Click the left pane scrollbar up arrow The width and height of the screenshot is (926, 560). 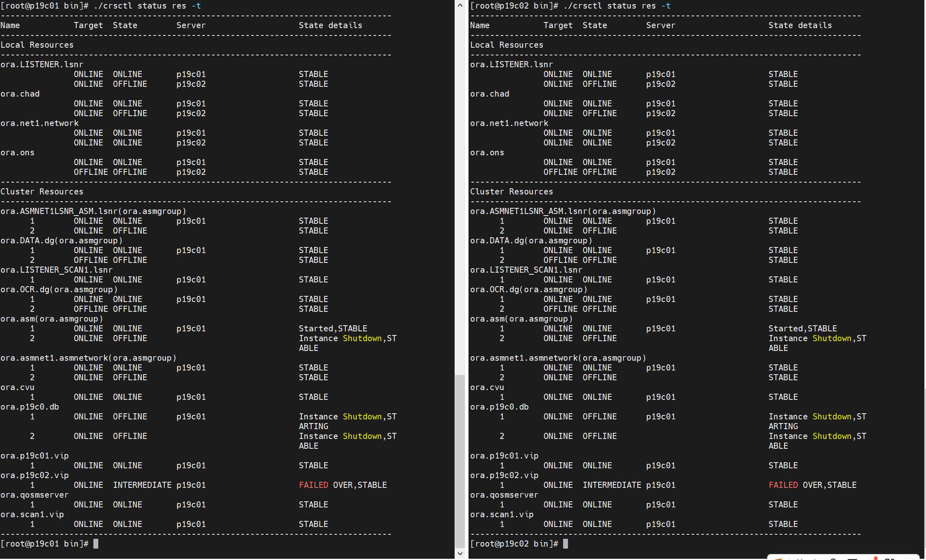[460, 5]
